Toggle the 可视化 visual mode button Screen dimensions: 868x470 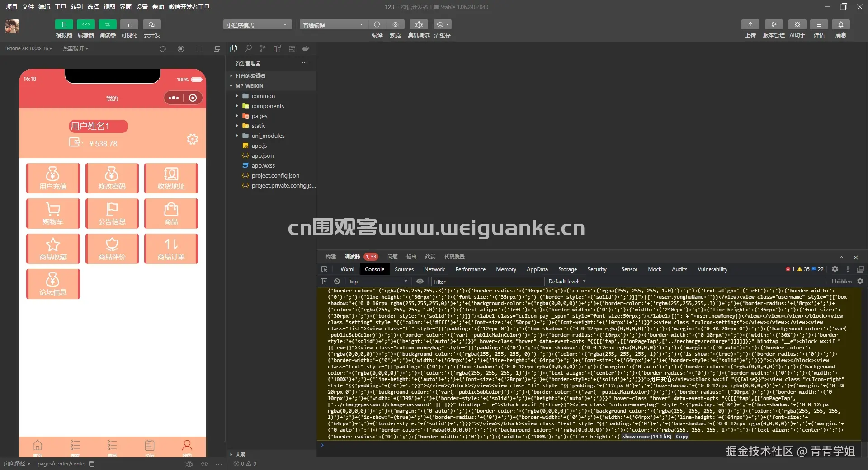pyautogui.click(x=129, y=24)
